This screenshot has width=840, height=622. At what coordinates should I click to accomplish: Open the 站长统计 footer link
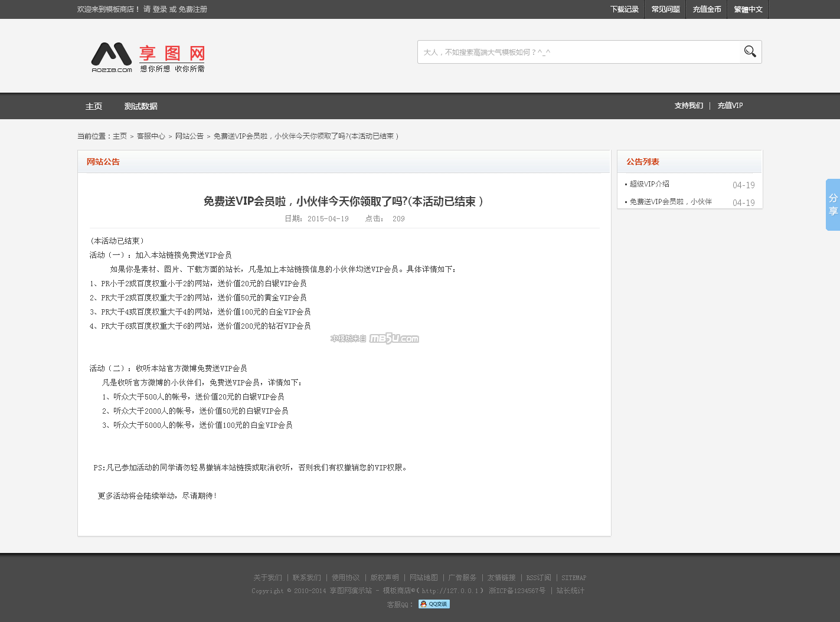tap(570, 591)
